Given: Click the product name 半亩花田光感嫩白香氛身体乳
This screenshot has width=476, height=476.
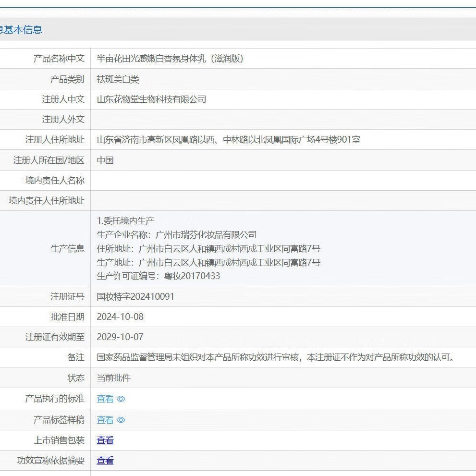Looking at the screenshot, I should coord(170,59).
